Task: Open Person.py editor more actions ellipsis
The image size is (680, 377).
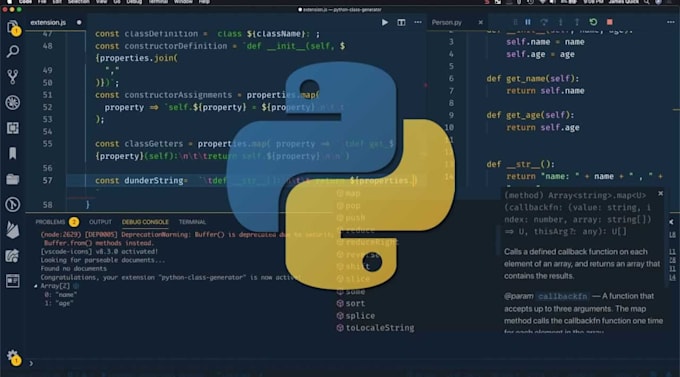Action: [670, 22]
